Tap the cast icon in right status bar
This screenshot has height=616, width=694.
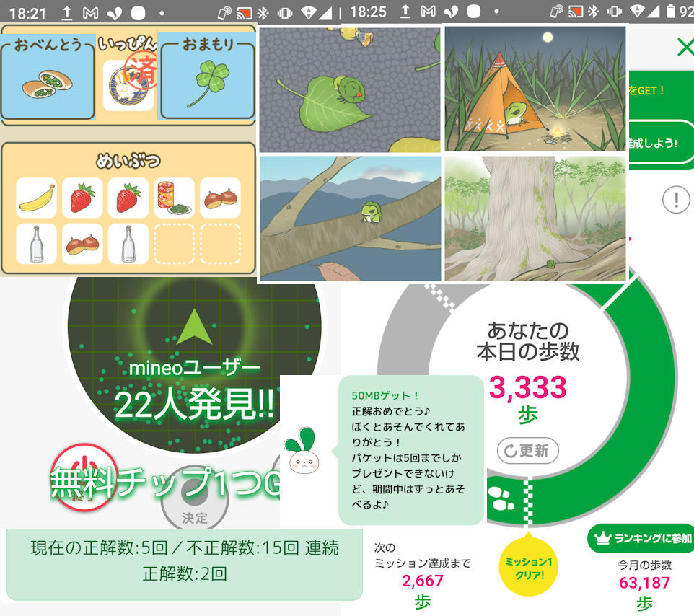575,12
